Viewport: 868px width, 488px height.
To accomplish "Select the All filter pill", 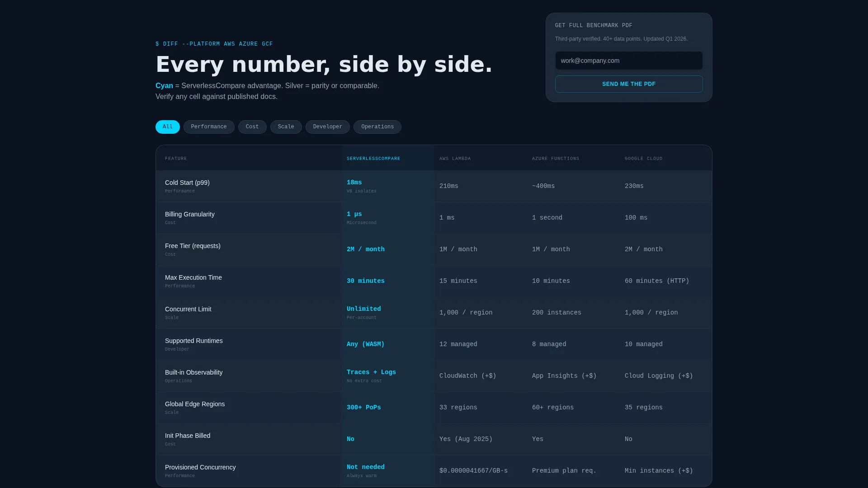I will point(167,127).
